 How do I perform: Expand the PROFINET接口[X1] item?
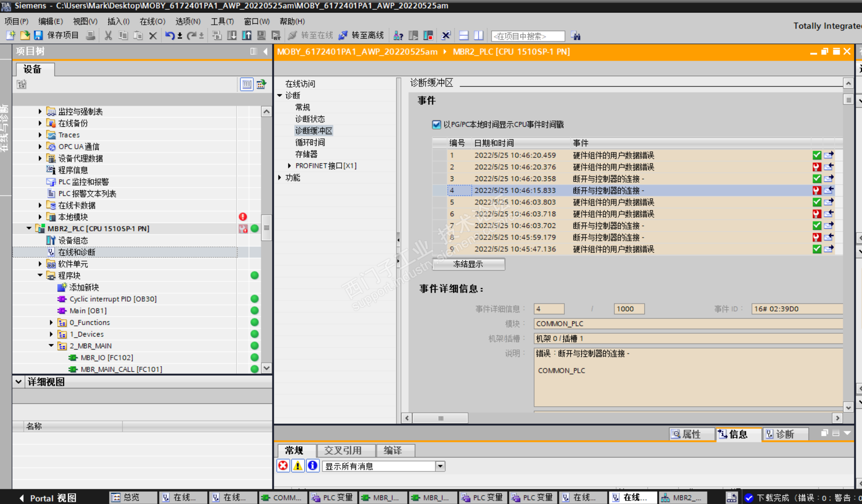coord(289,166)
